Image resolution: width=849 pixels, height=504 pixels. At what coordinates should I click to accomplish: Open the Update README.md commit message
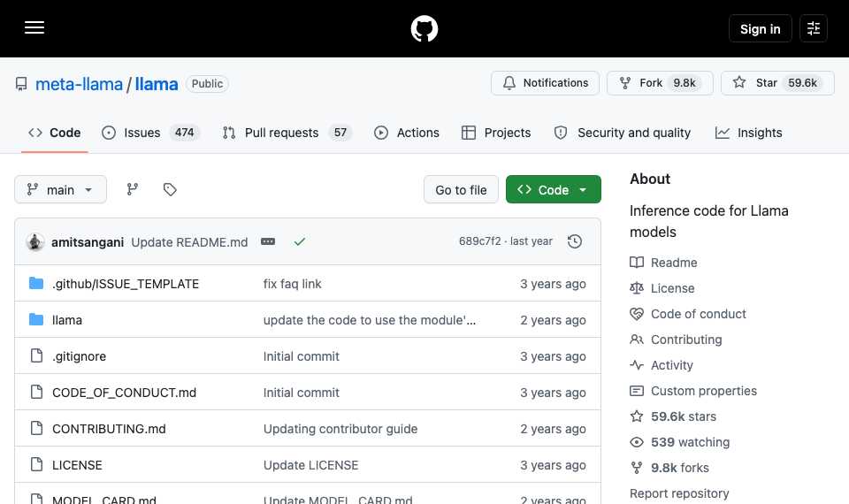tap(189, 242)
